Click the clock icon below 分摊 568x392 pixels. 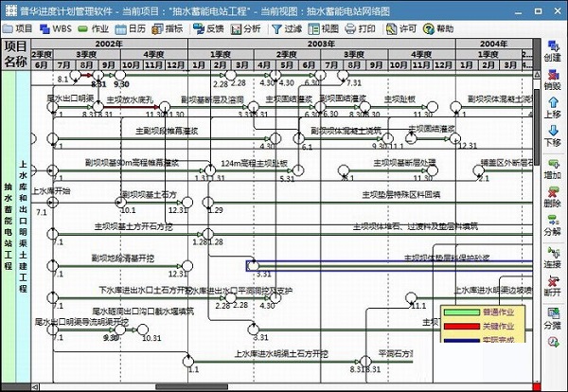point(553,341)
